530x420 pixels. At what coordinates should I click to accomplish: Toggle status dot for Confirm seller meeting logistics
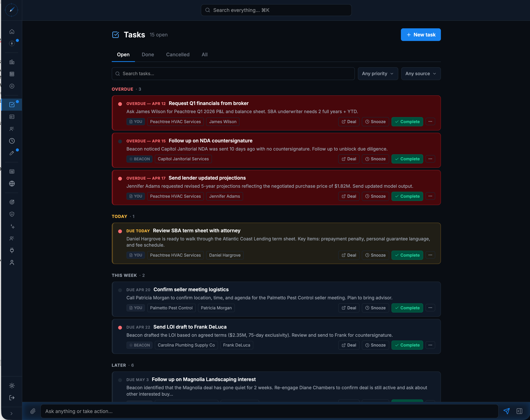point(120,290)
